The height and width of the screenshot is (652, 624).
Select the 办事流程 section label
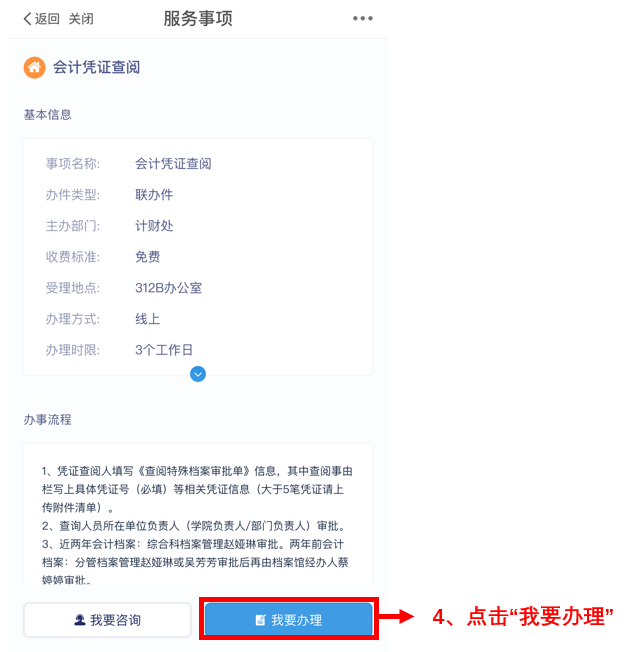[47, 420]
